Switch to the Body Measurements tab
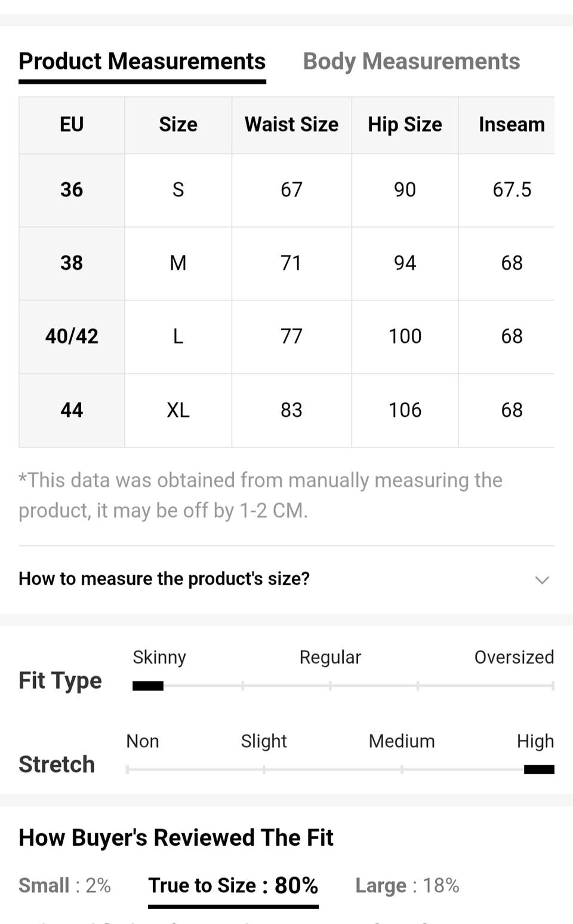 (411, 61)
